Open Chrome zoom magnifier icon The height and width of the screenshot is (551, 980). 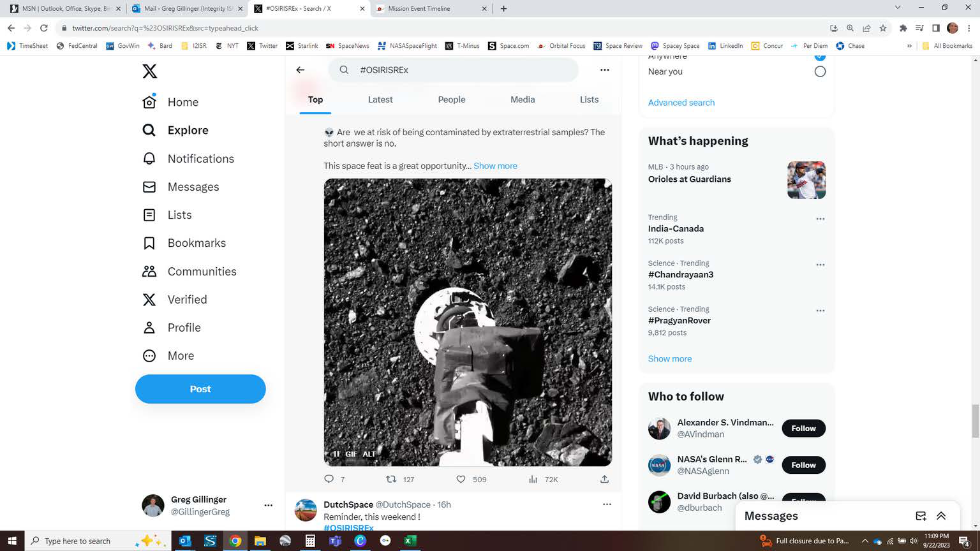[x=850, y=28]
